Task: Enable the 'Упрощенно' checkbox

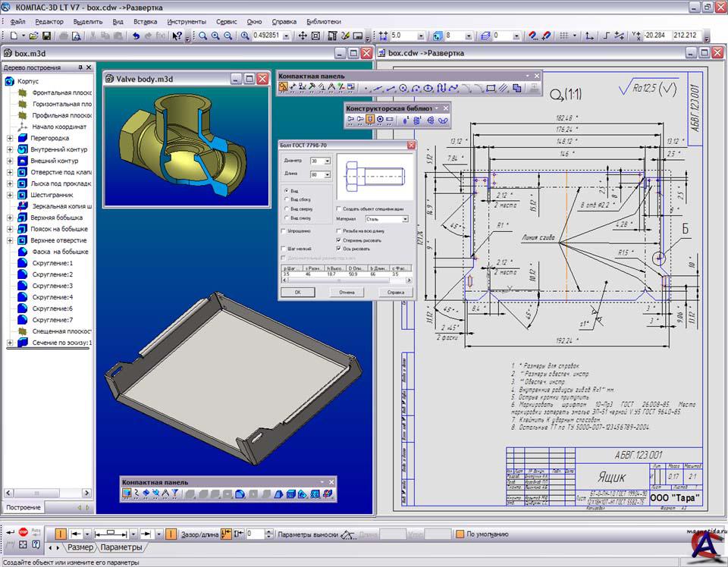Action: click(x=284, y=230)
